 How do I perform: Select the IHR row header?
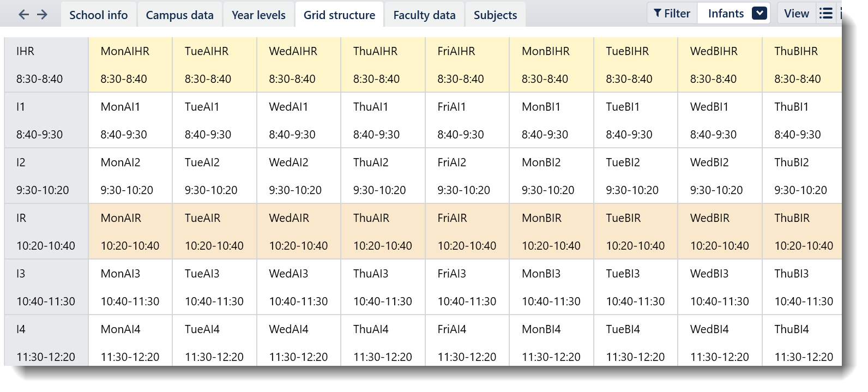click(46, 65)
